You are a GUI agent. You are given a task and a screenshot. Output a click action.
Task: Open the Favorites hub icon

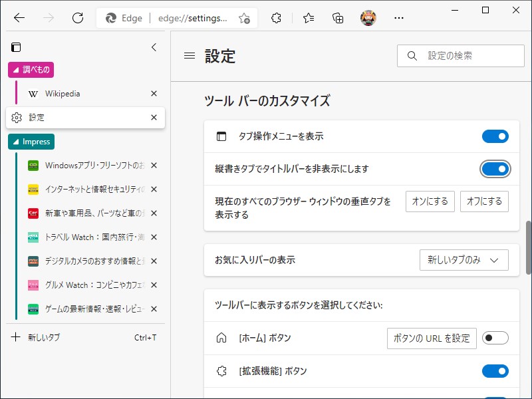(x=307, y=19)
